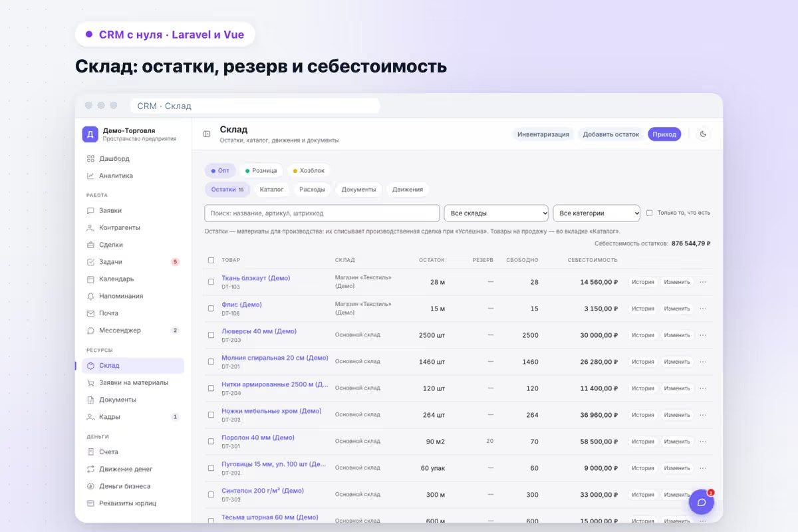The height and width of the screenshot is (532, 798).
Task: Open the 'Все категории' dropdown
Action: 597,213
